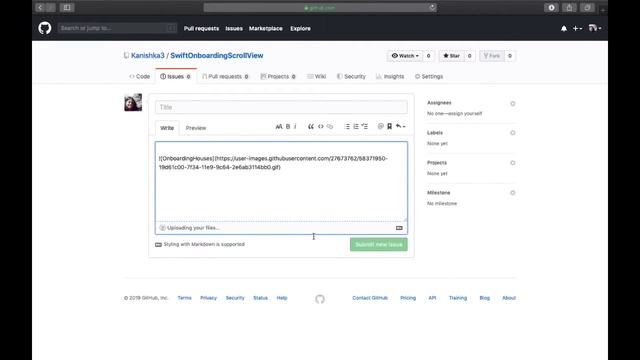This screenshot has height=360, width=640.
Task: Open the plus create-new dropdown
Action: click(x=577, y=29)
